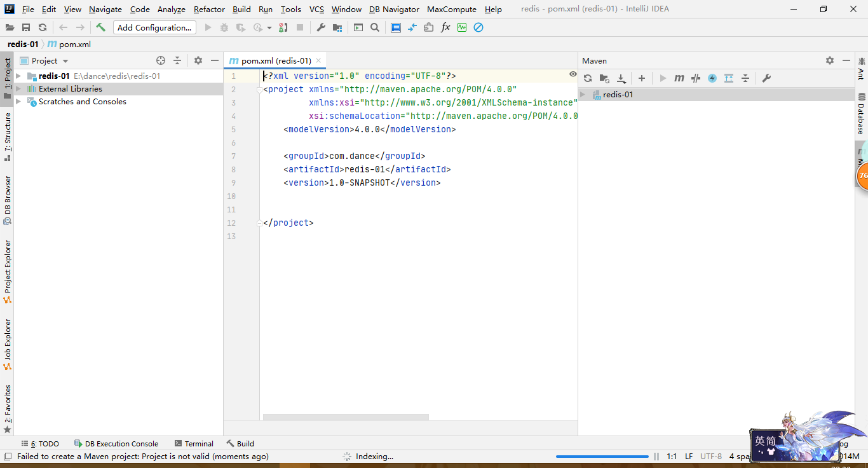The width and height of the screenshot is (868, 468).
Task: Execute Maven Goal using the m icon
Action: click(x=679, y=78)
